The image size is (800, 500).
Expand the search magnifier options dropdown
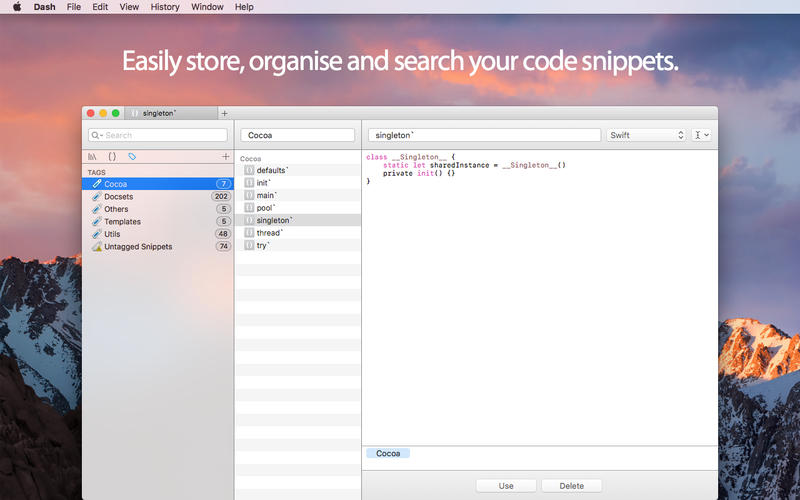[x=97, y=135]
